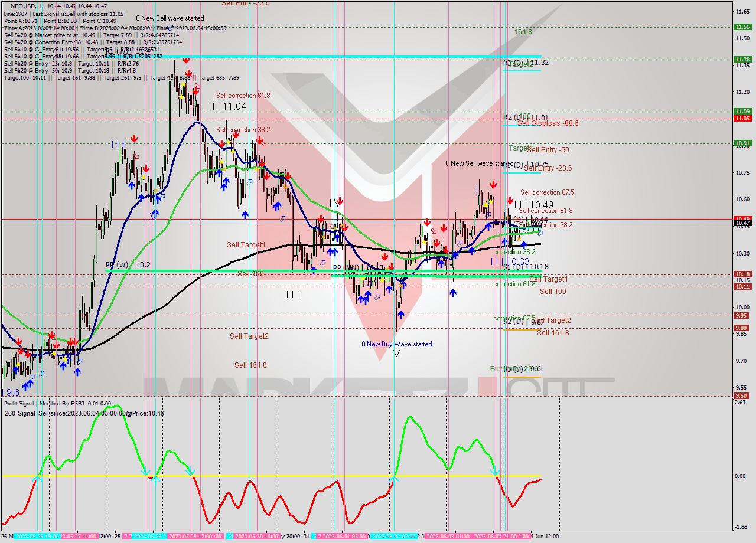Click the 'Sell correction 87.5' label

click(547, 192)
